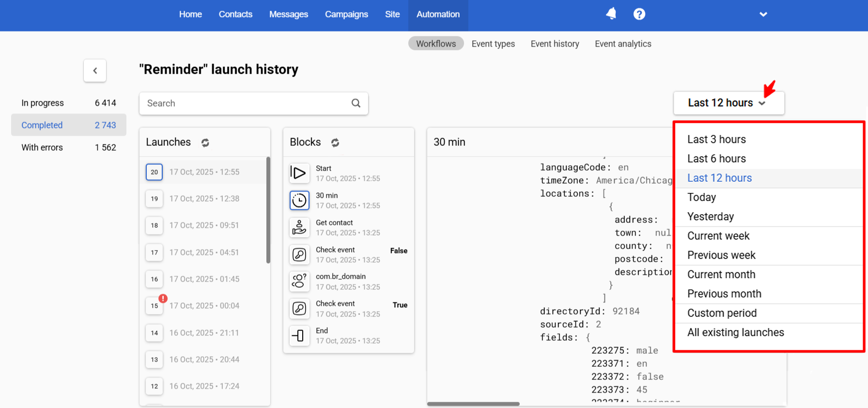Select the Check event block marked False

(299, 254)
